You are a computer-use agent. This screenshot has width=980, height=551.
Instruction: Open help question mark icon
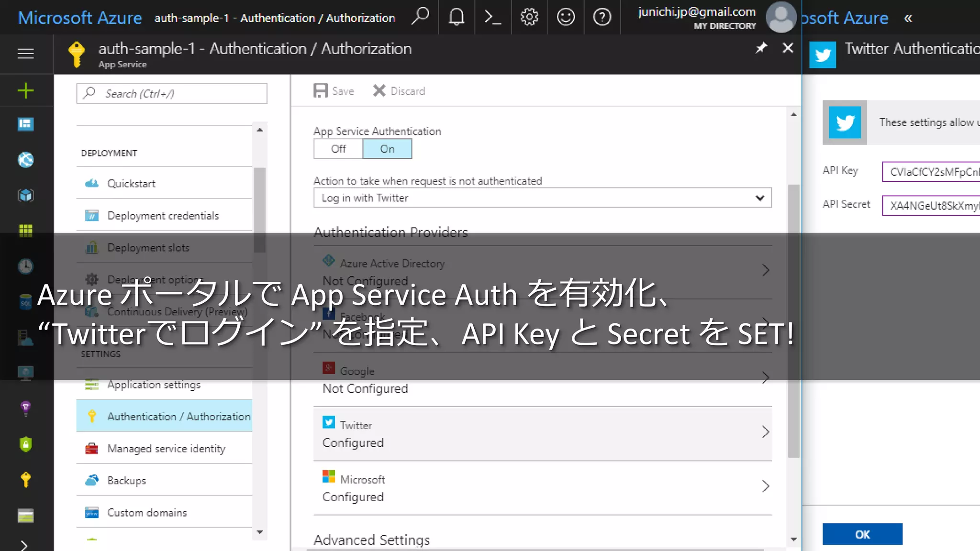(x=602, y=17)
